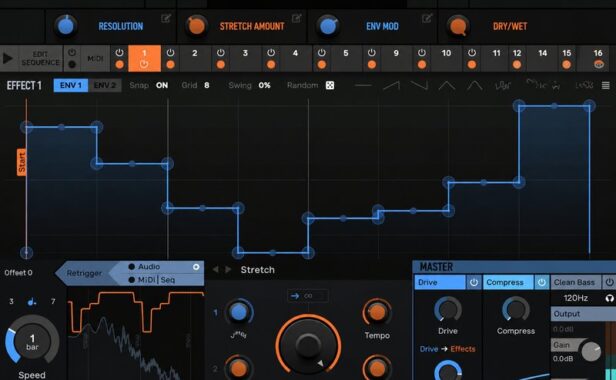Click the MIDI button in sequencer bar
The image size is (616, 380).
point(95,58)
